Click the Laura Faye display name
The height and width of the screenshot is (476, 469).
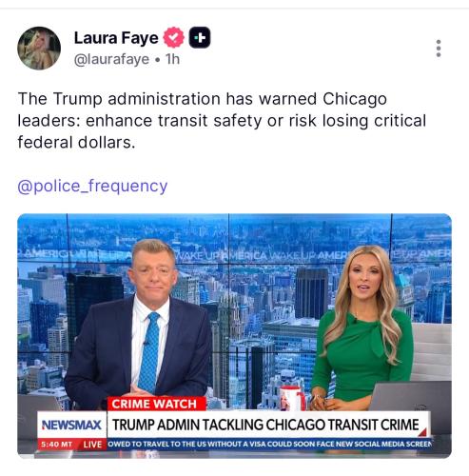116,38
